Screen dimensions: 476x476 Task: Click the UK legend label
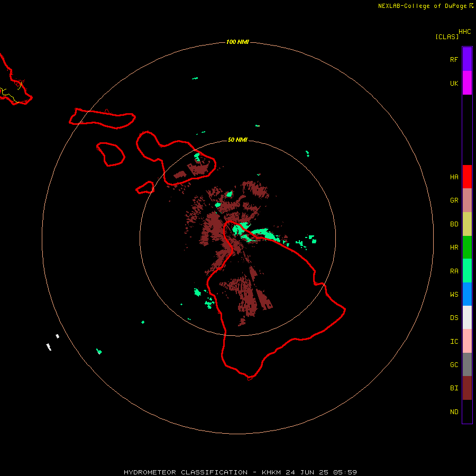tap(454, 83)
